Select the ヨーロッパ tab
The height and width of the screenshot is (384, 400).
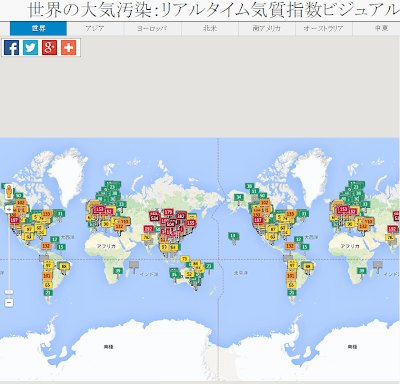click(153, 29)
